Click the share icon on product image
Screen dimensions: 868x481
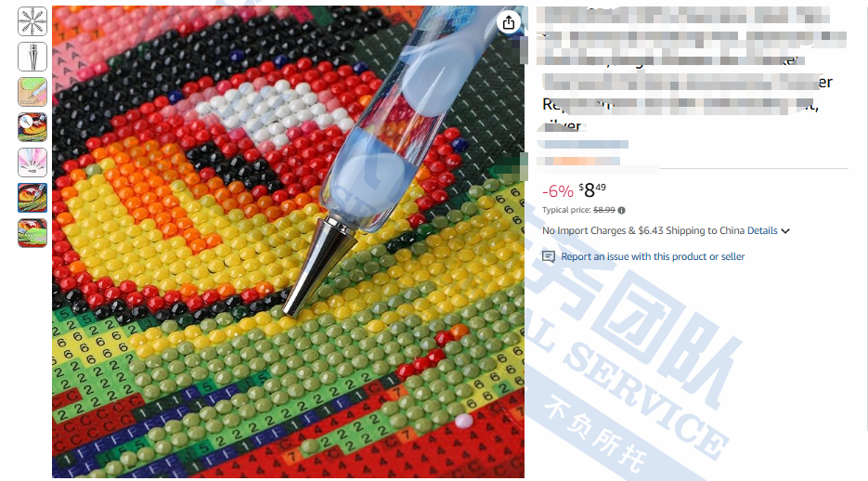coord(508,22)
